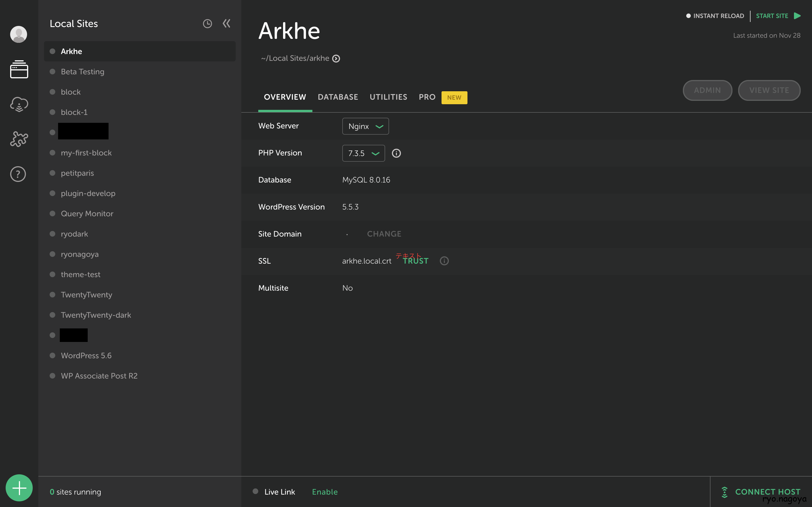
Task: Switch to the Utilities tab
Action: coord(388,97)
